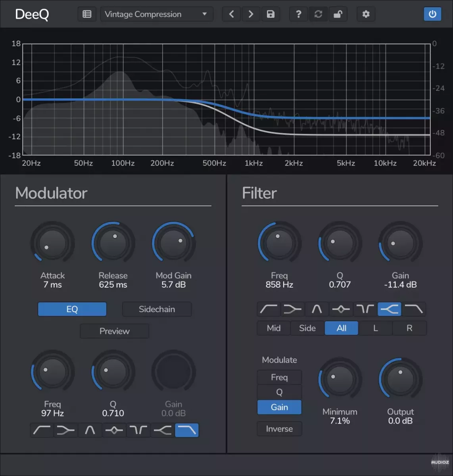Go to the previous preset

231,14
